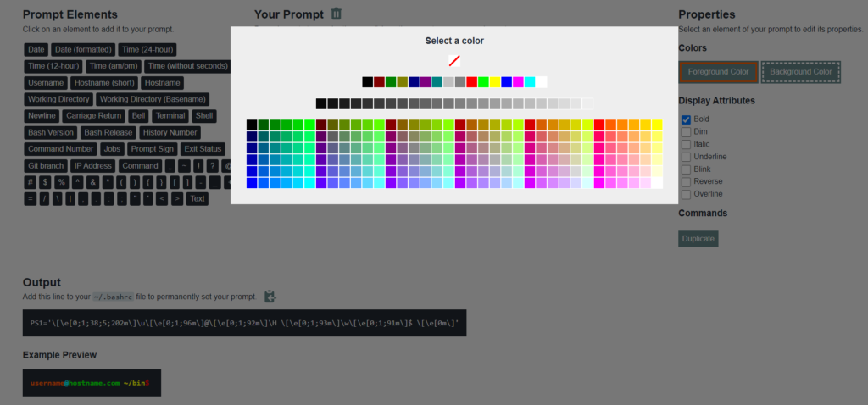Click the Foreground Color button

(x=718, y=72)
